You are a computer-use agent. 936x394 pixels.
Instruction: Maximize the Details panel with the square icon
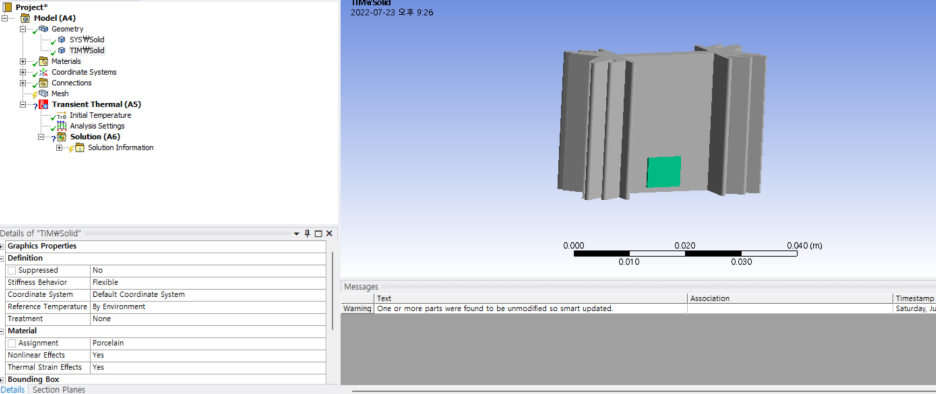(x=318, y=233)
